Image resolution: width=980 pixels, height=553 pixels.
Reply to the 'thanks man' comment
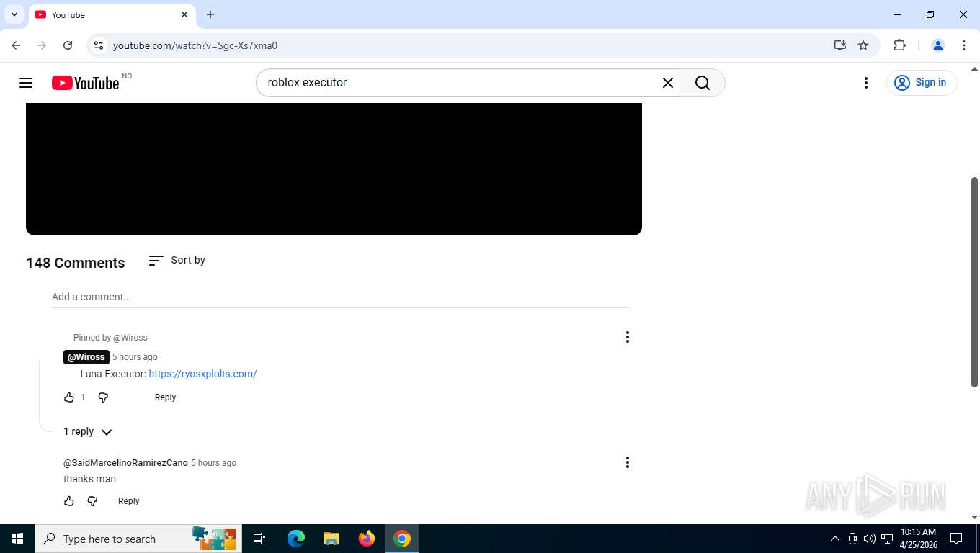click(128, 501)
